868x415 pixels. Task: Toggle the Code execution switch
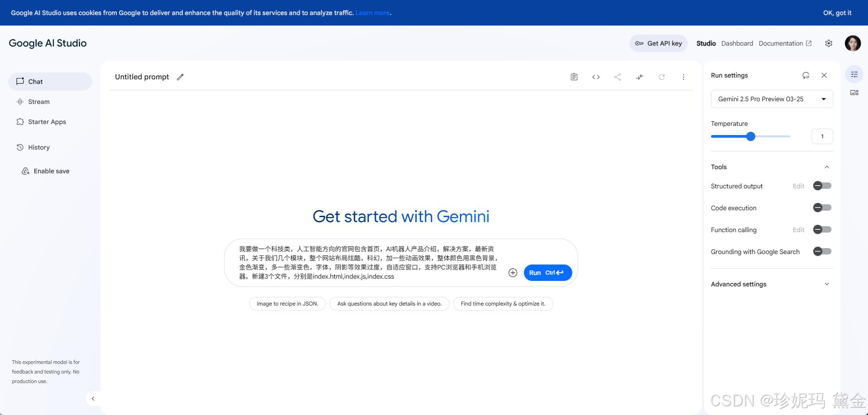(x=822, y=207)
